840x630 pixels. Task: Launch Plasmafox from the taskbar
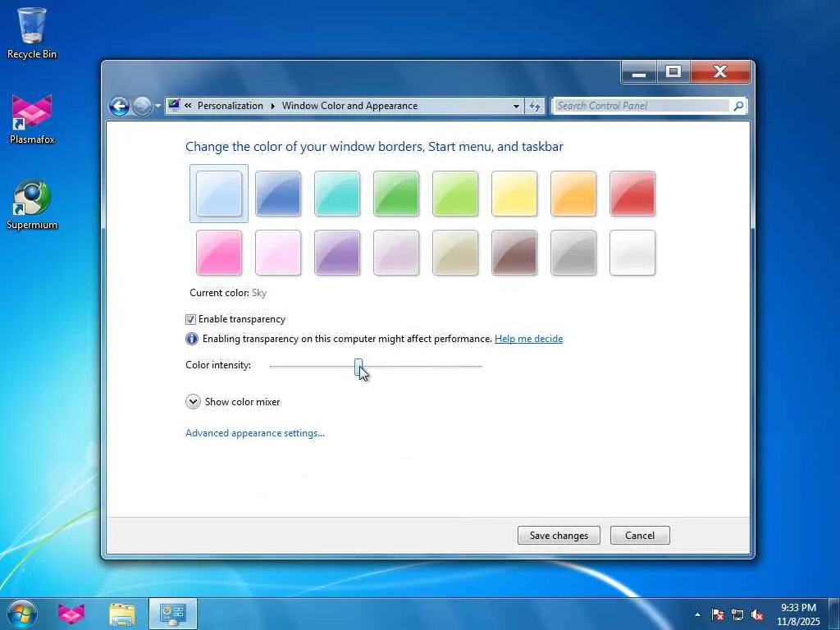click(71, 614)
